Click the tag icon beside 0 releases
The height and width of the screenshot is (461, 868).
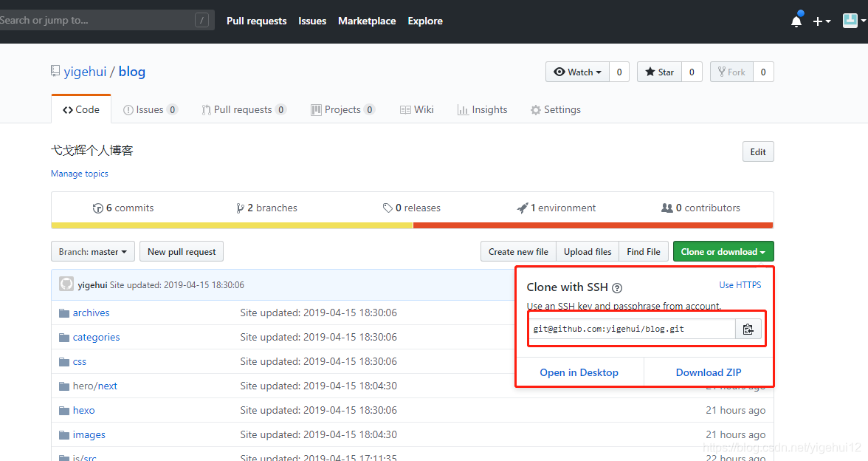[387, 208]
